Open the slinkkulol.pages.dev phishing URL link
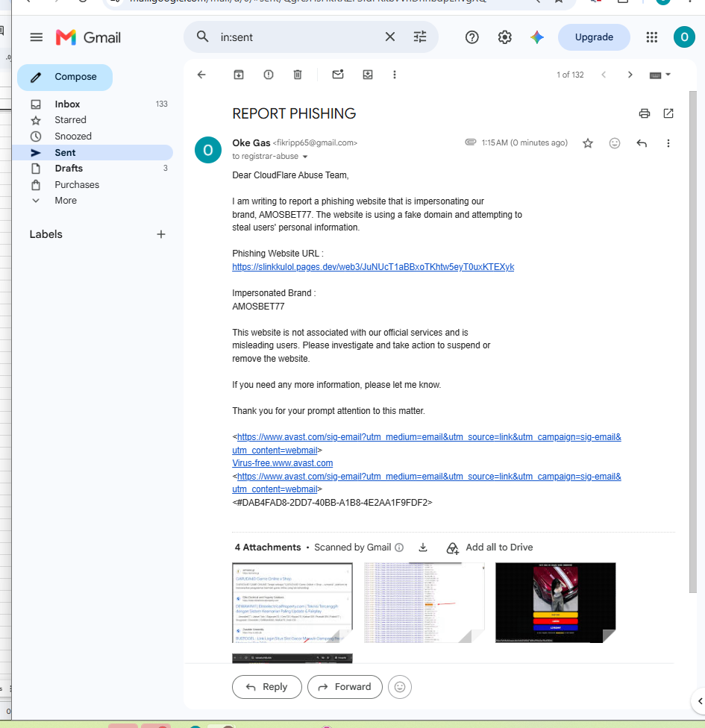The height and width of the screenshot is (728, 705). [373, 267]
